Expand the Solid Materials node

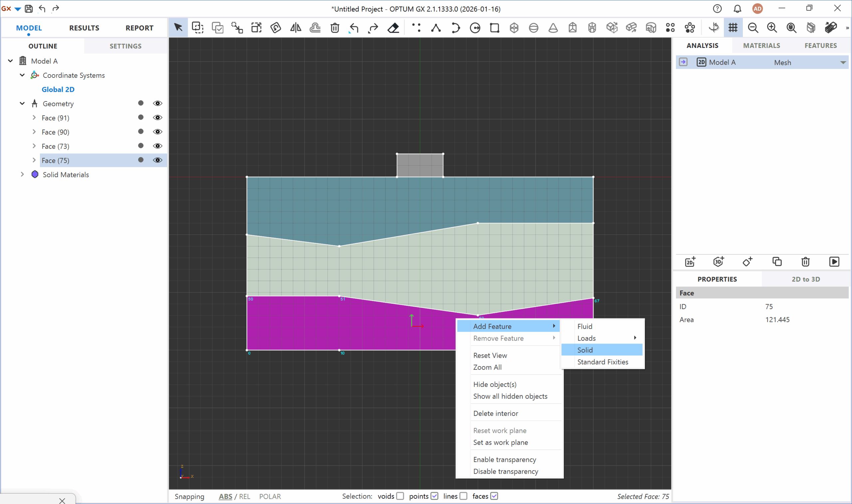click(x=22, y=174)
